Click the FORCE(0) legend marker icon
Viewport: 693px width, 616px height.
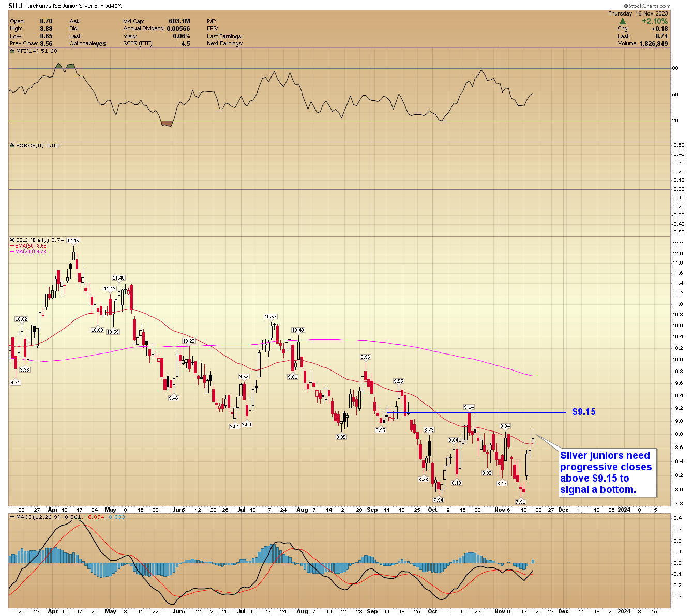coord(12,145)
